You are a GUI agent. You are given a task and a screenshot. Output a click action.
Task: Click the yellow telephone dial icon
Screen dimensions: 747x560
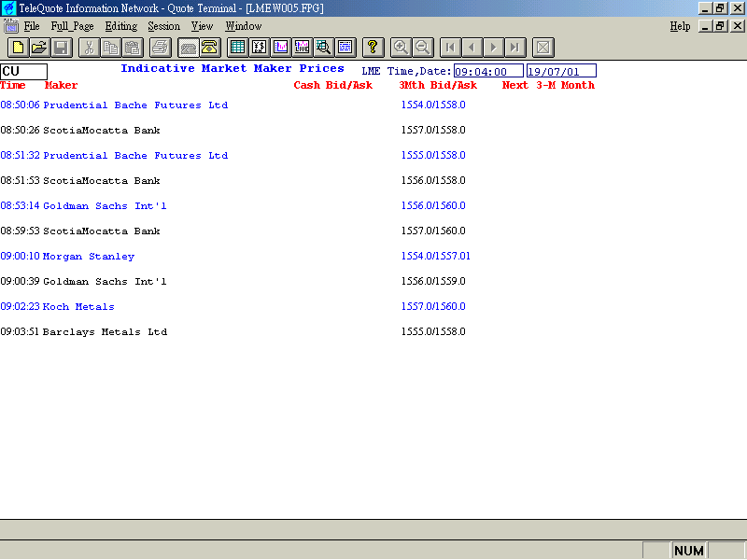(x=209, y=48)
